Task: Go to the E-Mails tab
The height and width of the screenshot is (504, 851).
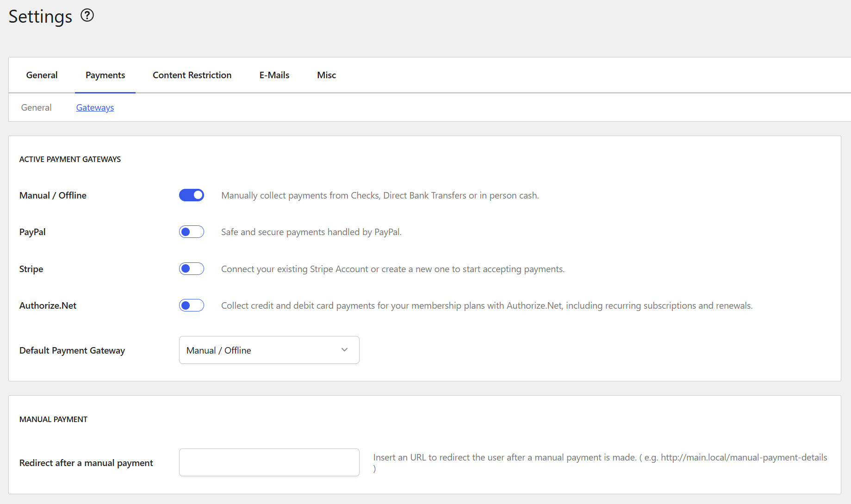Action: [274, 75]
